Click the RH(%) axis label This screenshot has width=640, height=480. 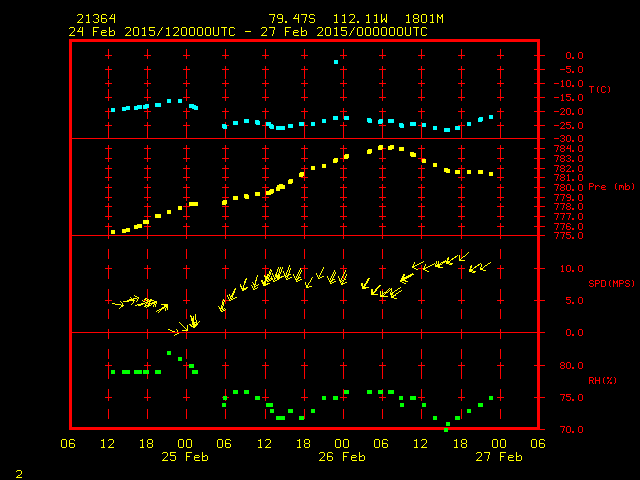point(602,380)
